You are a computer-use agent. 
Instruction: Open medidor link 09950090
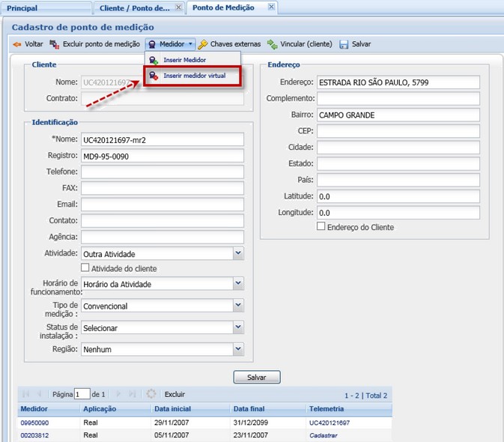pos(34,423)
